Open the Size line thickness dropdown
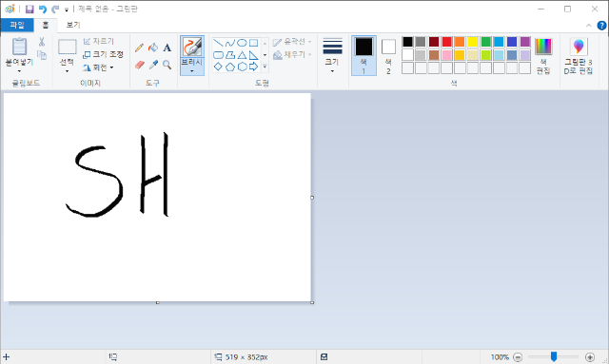This screenshot has width=609, height=364. (332, 55)
